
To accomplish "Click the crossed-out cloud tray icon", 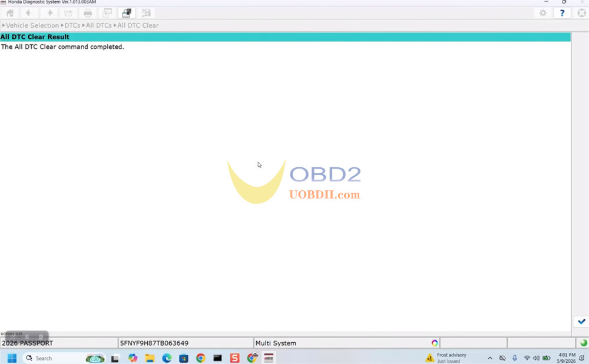I will [502, 358].
